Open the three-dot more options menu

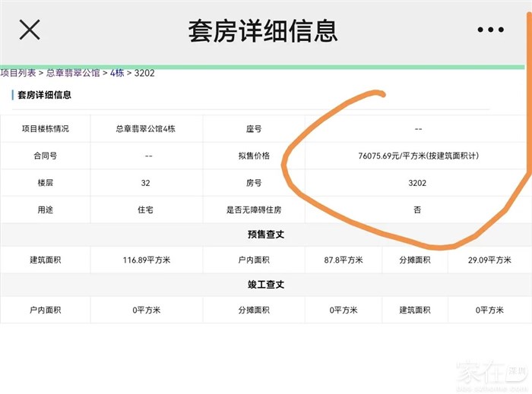click(x=490, y=30)
